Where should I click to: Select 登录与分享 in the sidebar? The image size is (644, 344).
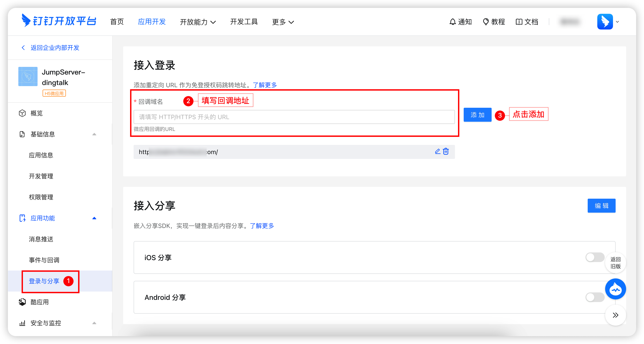[44, 281]
